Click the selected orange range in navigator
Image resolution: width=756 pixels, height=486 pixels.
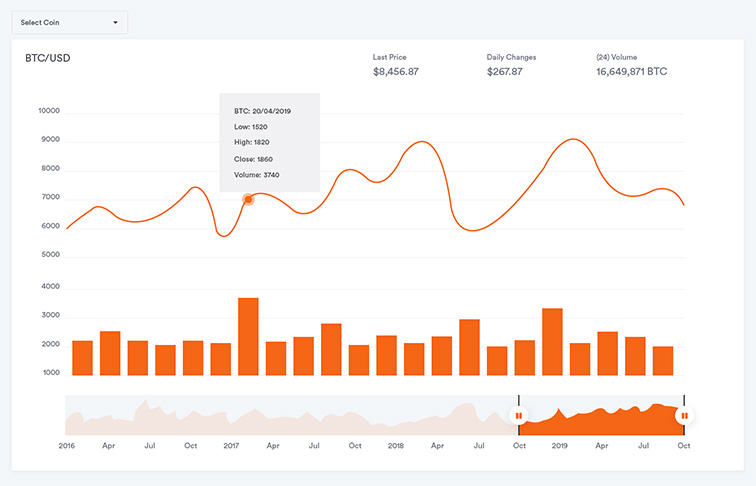tap(600, 422)
